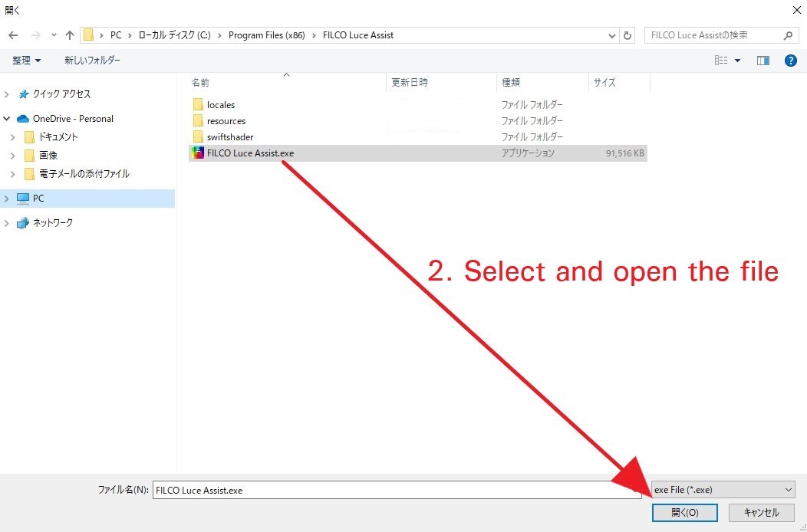Click the 91,516 KB size cell
Viewport: 807px width, 532px height.
click(x=624, y=153)
